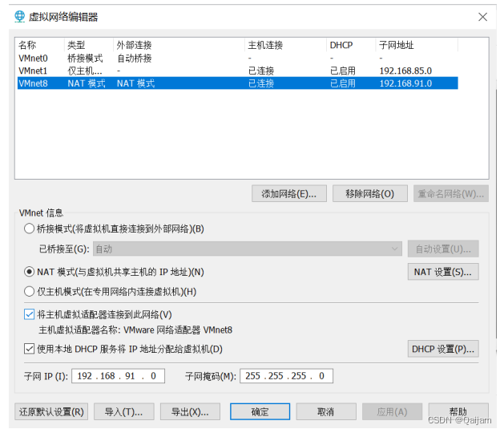The image size is (504, 433).
Task: Click 自动桥接 cell in VMnet0 row
Action: tap(135, 59)
